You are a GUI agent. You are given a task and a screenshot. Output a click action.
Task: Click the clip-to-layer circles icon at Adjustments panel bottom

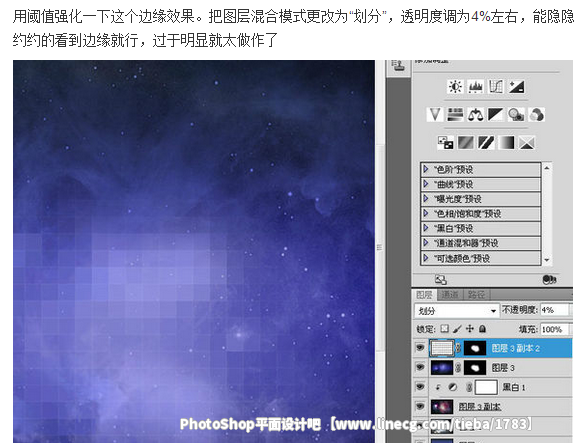coord(549,280)
